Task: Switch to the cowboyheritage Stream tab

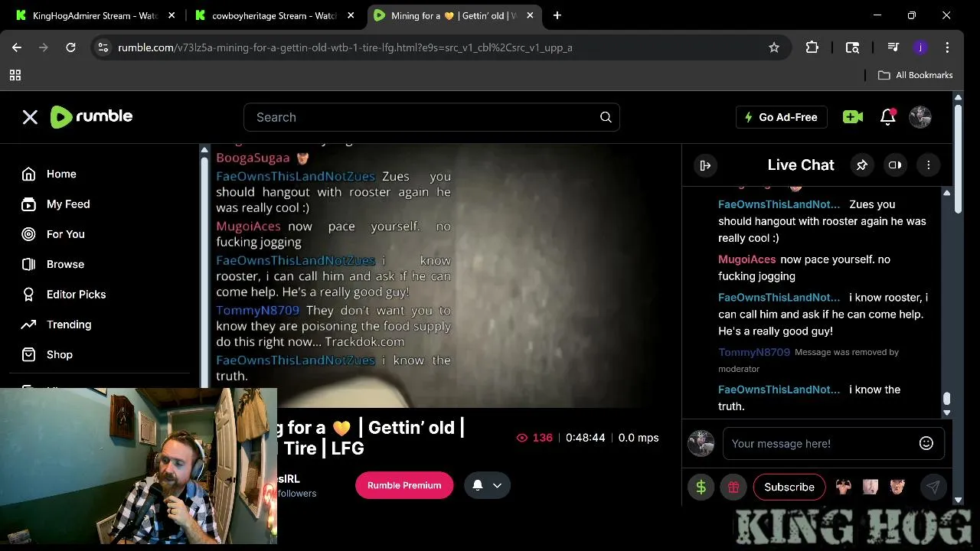Action: tap(274, 15)
